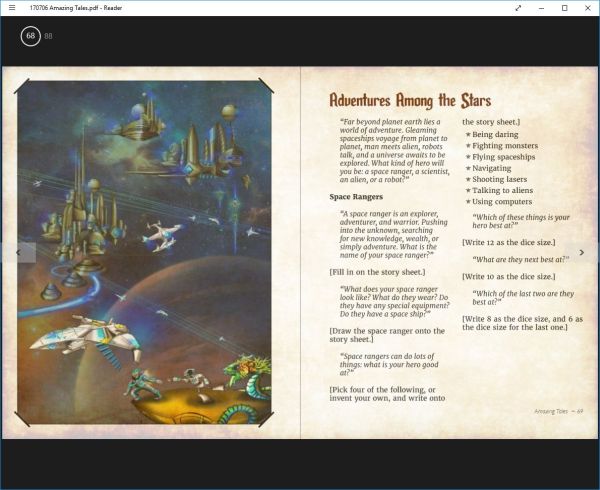Click the '[Write 10 as the dice size.]' line
Image resolution: width=600 pixels, height=490 pixels.
(x=509, y=277)
